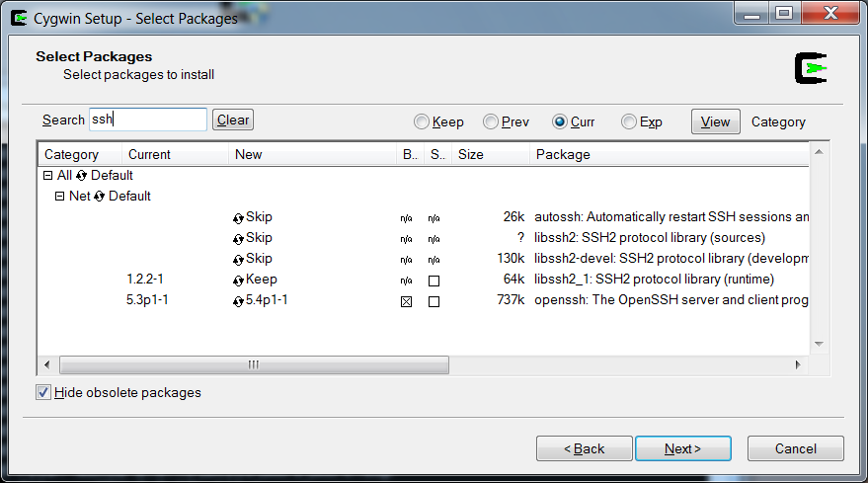This screenshot has width=868, height=483.
Task: Select the Keep radio button
Action: tap(422, 122)
